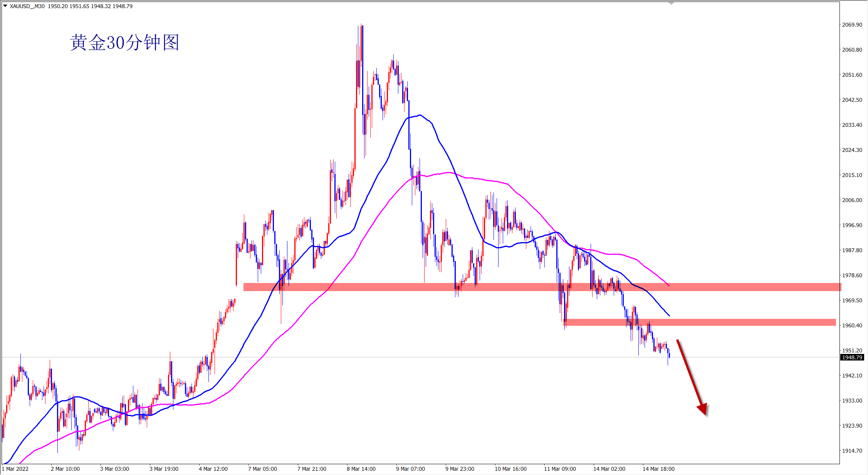Click the 10 Mar 16:00 time axis label
The width and height of the screenshot is (868, 475).
pos(510,469)
